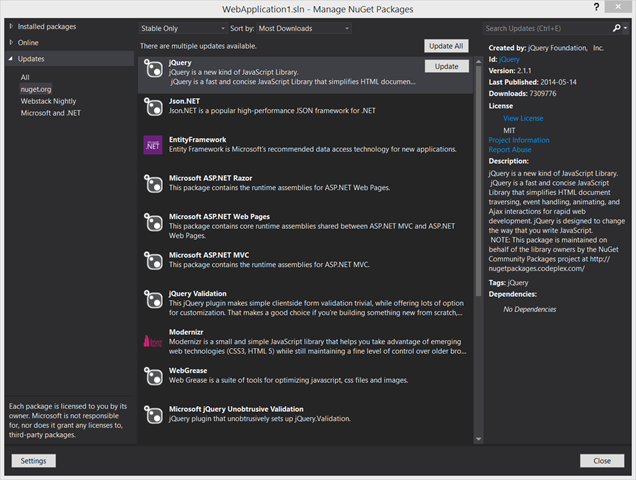Select the Microsoft and .NET source
The height and width of the screenshot is (480, 636).
[50, 113]
